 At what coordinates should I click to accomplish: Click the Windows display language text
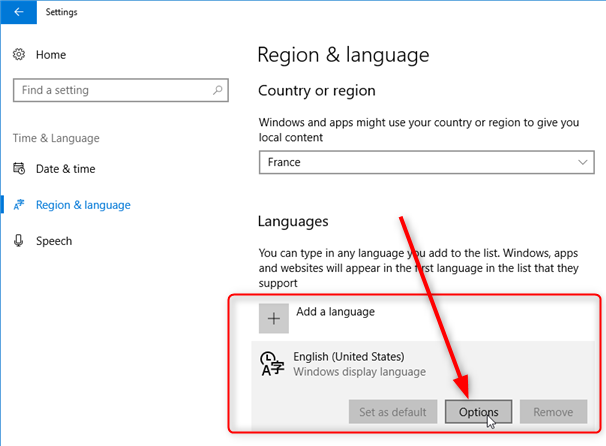click(359, 372)
